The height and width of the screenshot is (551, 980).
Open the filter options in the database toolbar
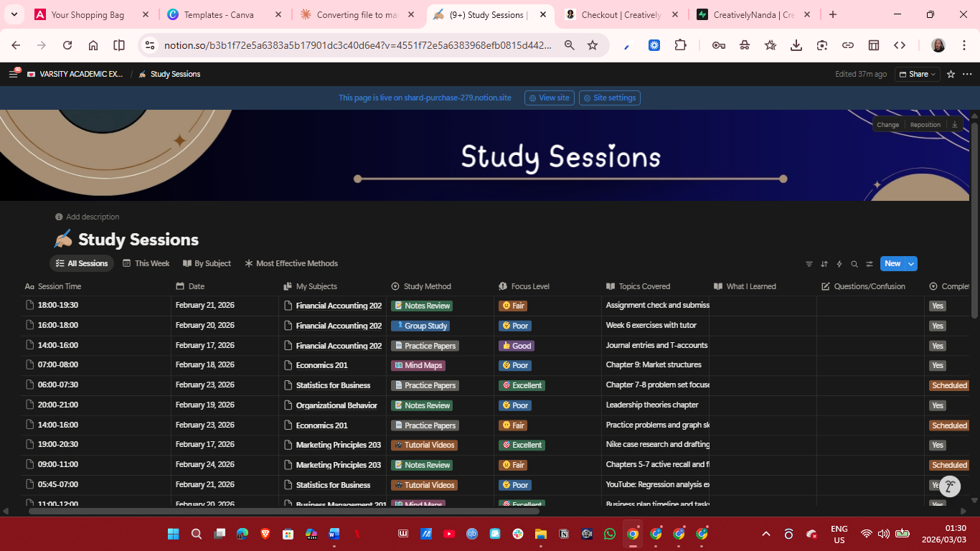pyautogui.click(x=809, y=264)
